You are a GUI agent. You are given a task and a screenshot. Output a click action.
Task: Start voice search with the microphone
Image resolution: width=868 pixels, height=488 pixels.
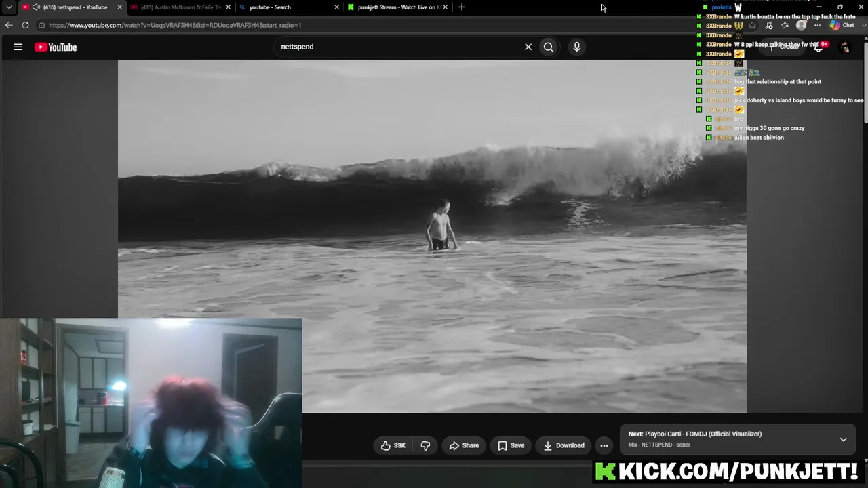click(576, 47)
